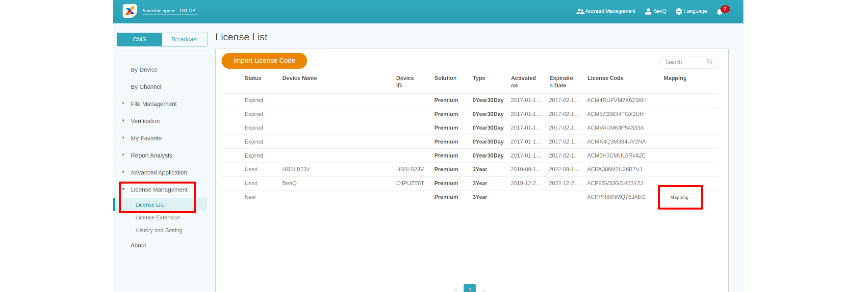Go to the previous page arrow
Viewport: 868px width, 292px height.
tap(456, 290)
